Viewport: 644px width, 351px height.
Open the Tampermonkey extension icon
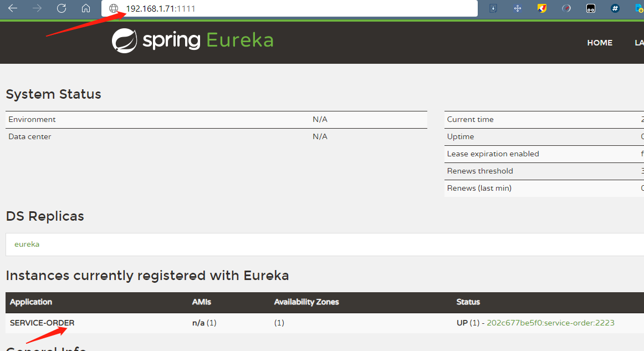591,8
